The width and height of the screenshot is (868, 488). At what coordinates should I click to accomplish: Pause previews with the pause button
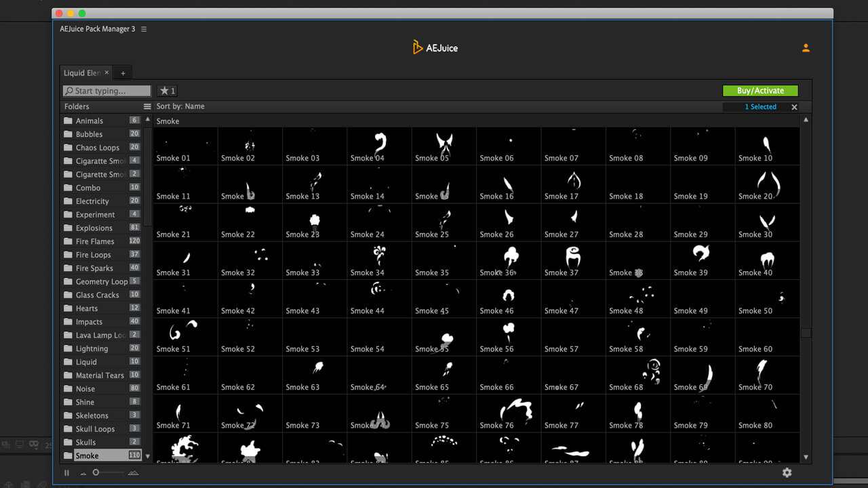pos(66,472)
